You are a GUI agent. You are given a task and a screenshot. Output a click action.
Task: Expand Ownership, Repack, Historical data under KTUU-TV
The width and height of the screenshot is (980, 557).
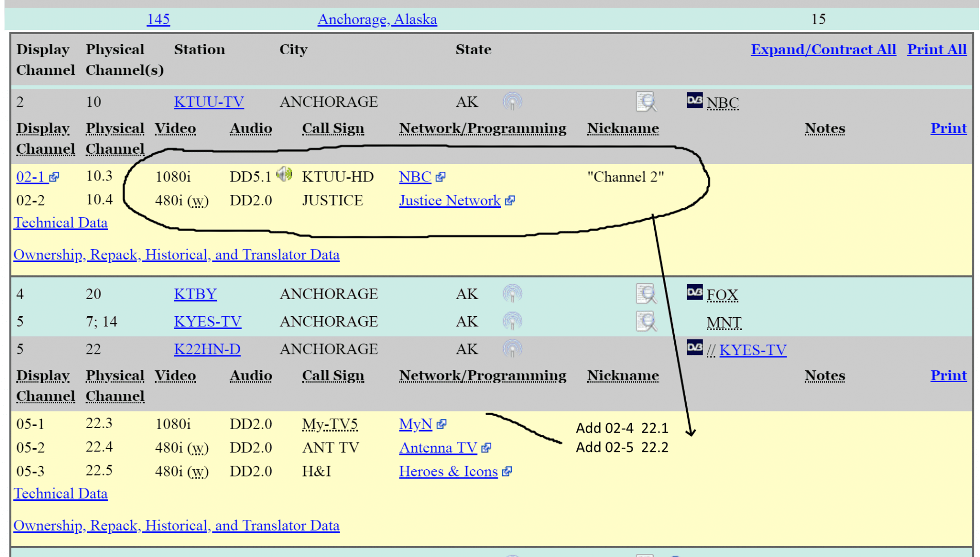(x=176, y=255)
